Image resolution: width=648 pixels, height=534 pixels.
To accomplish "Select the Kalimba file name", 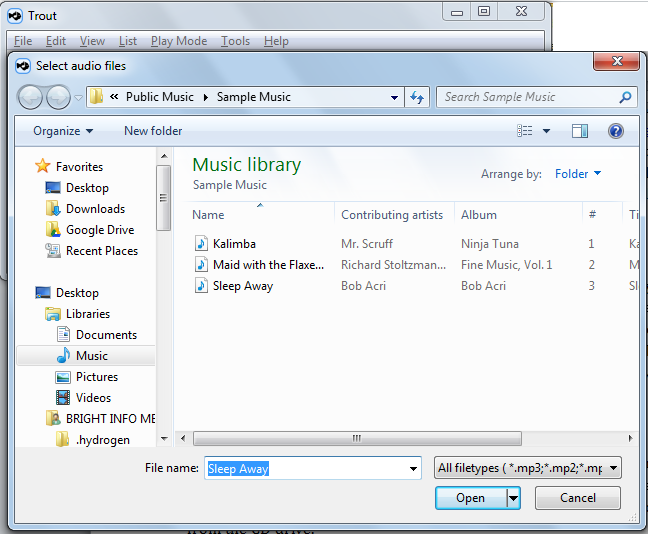I will pos(234,244).
